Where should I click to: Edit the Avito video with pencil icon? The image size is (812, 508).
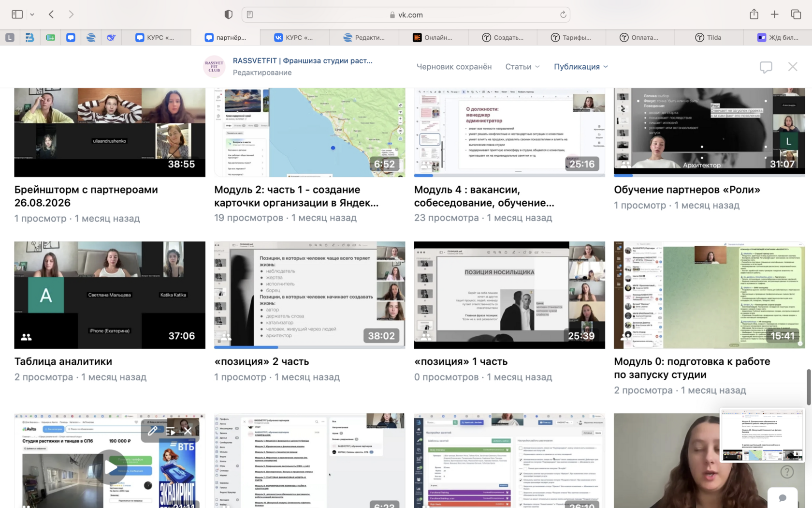(x=153, y=431)
